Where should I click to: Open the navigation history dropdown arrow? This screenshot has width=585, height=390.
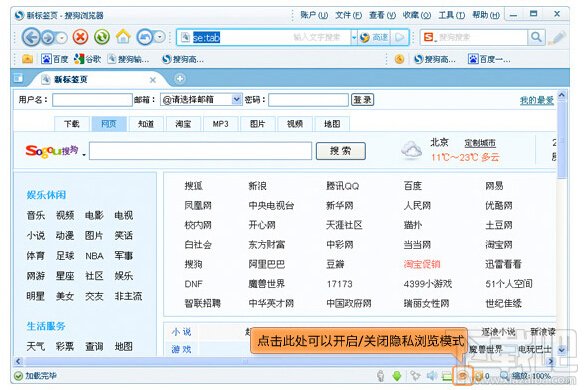(x=62, y=37)
